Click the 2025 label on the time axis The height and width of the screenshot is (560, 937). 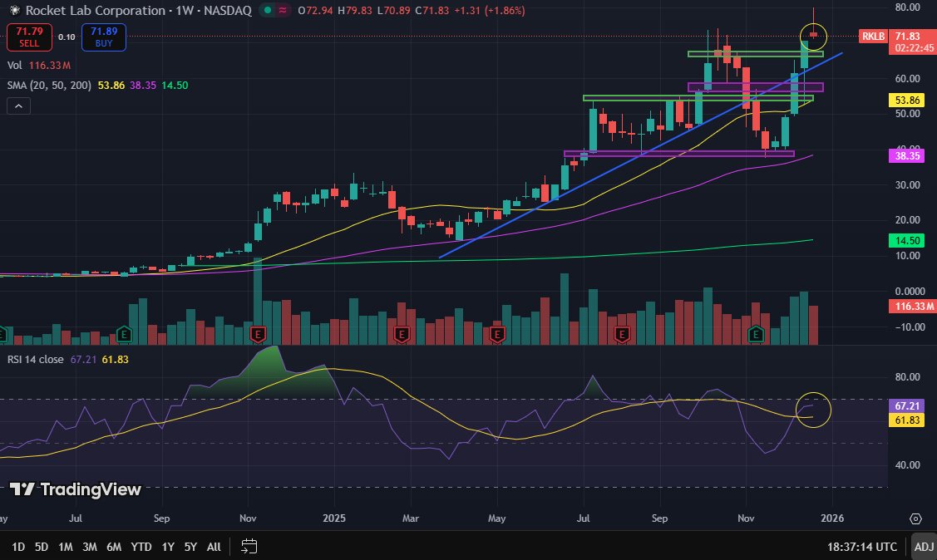coord(334,518)
